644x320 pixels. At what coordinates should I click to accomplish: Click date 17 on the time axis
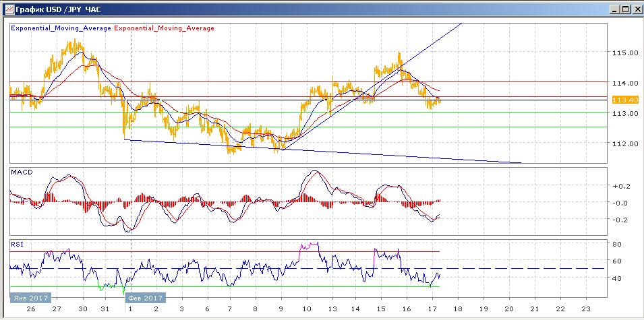(x=431, y=309)
